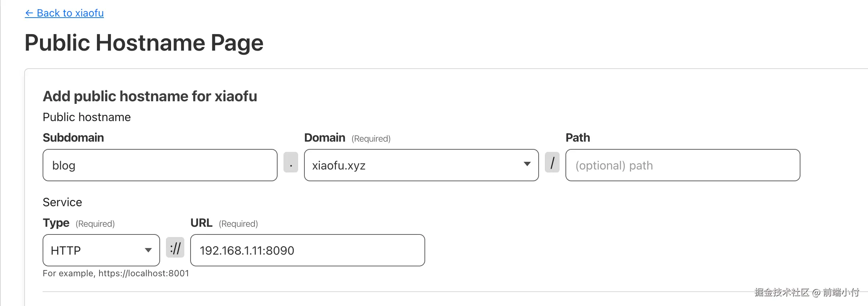
Task: Click the slash separator before Path
Action: click(x=552, y=162)
